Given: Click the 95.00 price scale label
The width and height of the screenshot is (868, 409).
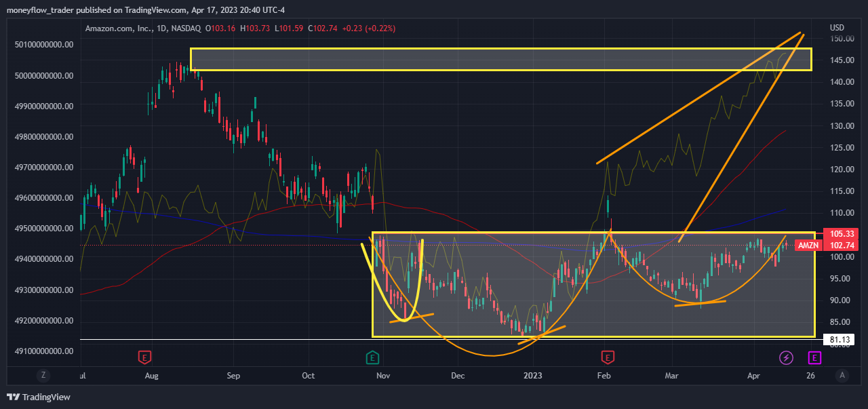Looking at the screenshot, I should pos(840,279).
